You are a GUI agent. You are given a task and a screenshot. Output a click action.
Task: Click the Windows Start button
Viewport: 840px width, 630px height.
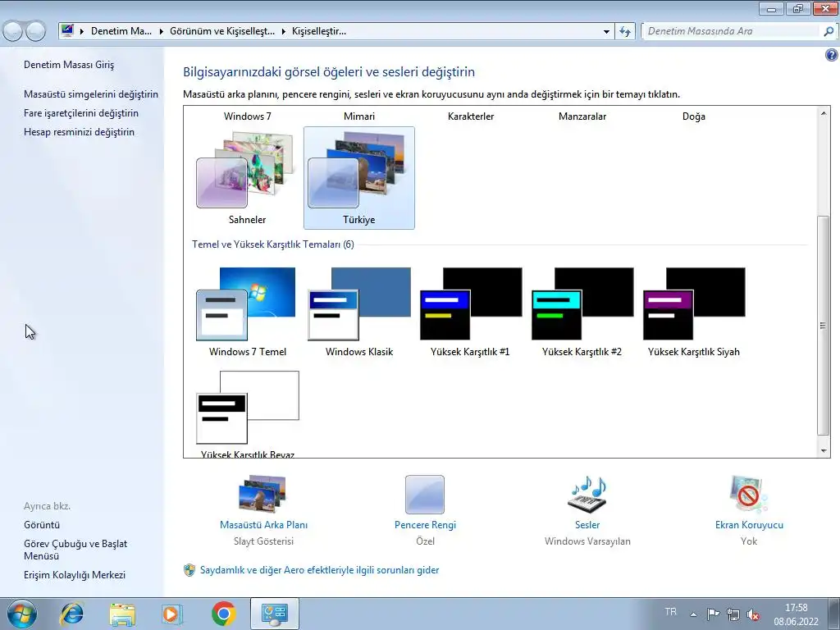click(x=22, y=614)
